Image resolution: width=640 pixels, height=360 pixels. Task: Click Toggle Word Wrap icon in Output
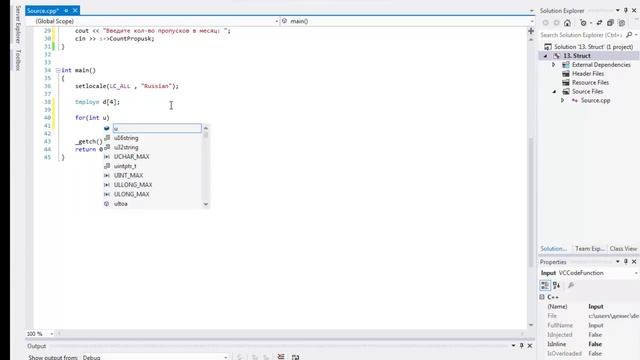296,357
